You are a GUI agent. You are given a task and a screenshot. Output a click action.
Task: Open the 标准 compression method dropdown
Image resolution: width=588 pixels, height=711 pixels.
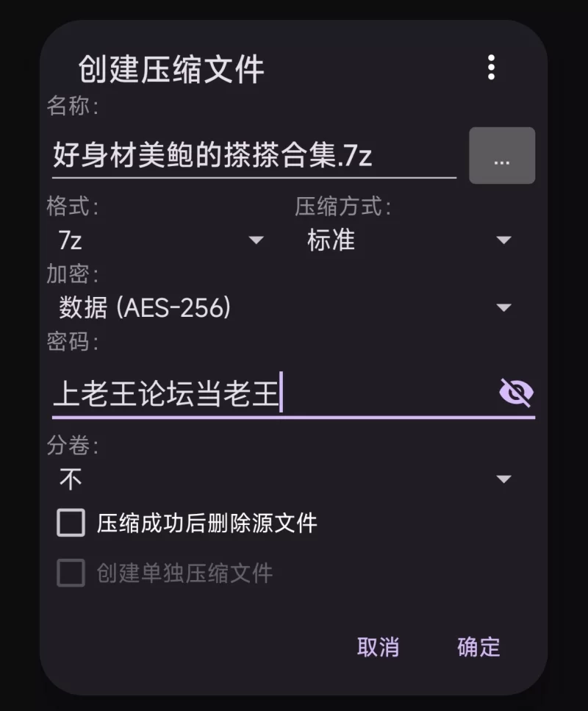pyautogui.click(x=408, y=240)
